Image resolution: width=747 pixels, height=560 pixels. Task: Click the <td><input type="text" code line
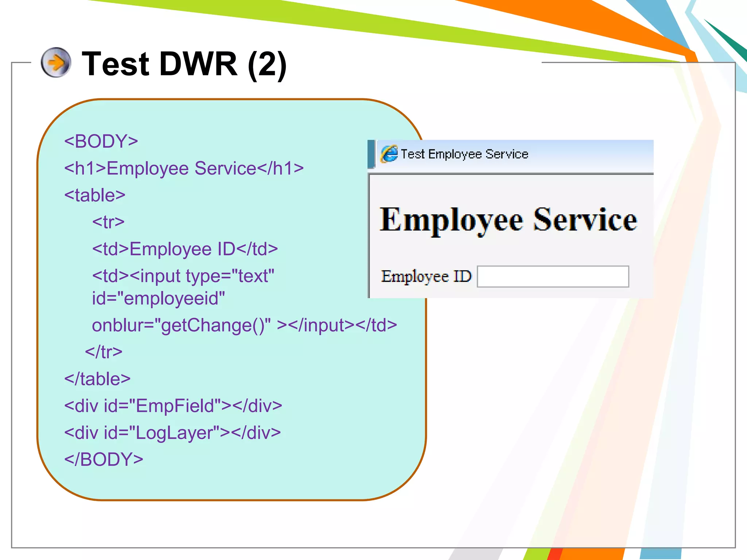183,276
